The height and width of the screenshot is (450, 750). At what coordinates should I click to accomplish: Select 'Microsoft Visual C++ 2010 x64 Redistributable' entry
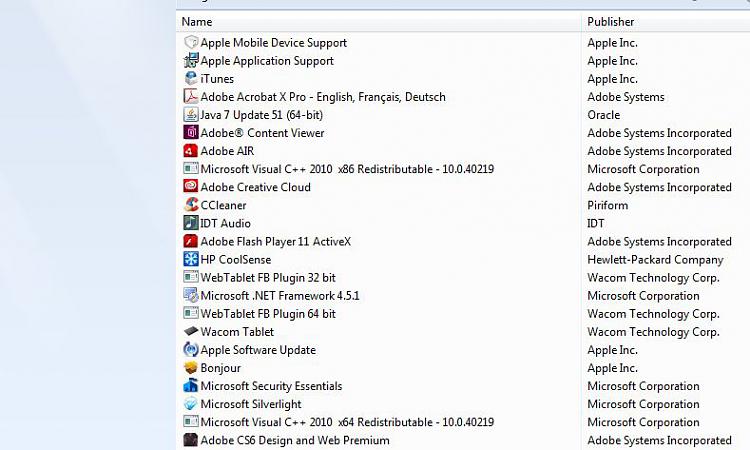[x=347, y=422]
